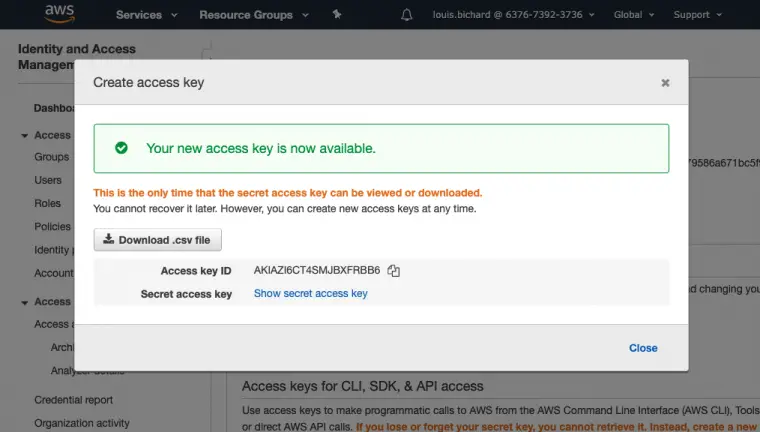Image resolution: width=760 pixels, height=432 pixels.
Task: Open Organization activity in sidebar
Action: pos(82,423)
